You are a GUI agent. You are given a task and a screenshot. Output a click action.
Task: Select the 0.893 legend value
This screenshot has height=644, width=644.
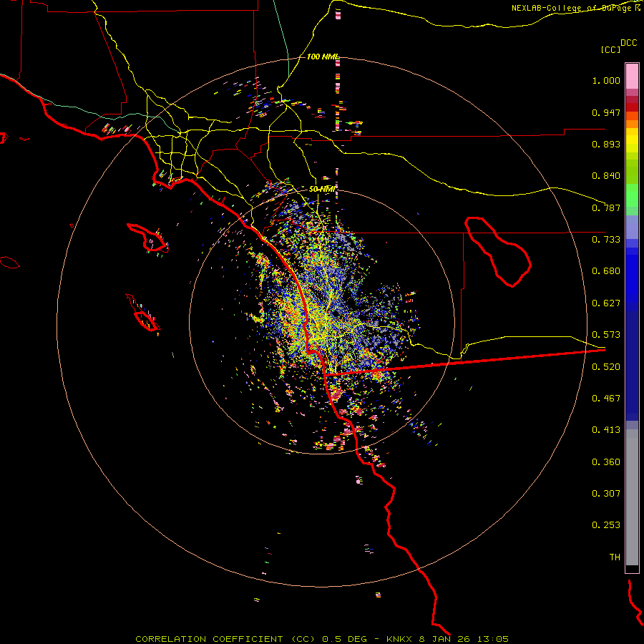tap(606, 144)
